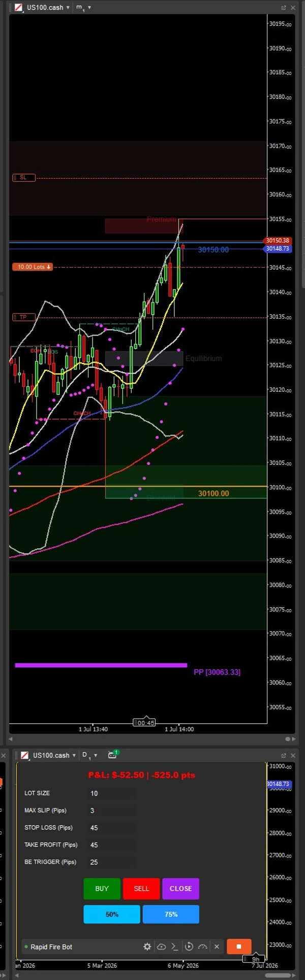Remove Rapid Fire Bot with the X icon
305x980 pixels.
[x=217, y=947]
